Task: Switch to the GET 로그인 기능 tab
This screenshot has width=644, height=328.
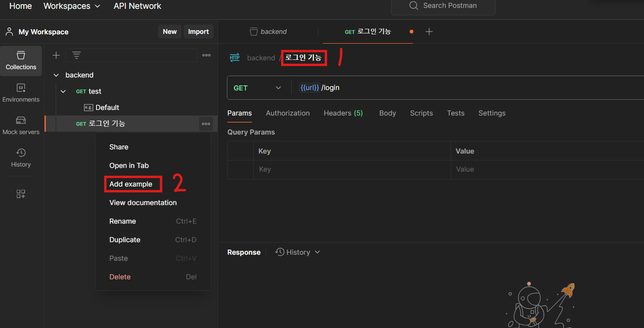Action: pyautogui.click(x=367, y=32)
